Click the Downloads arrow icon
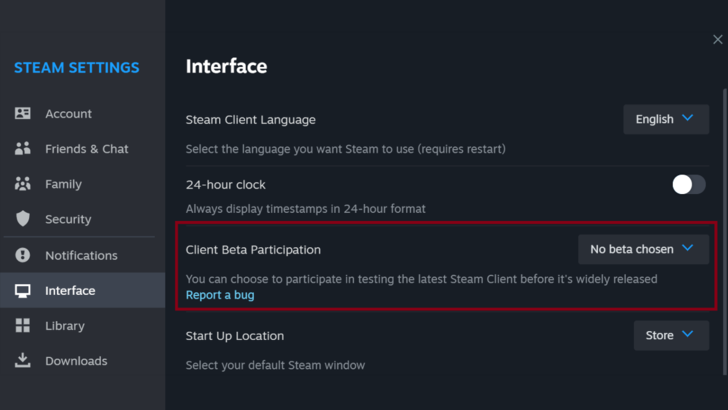This screenshot has height=410, width=728. click(x=23, y=361)
